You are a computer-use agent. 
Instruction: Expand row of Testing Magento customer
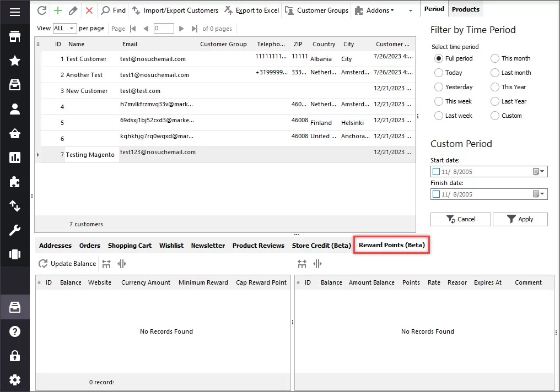(38, 155)
